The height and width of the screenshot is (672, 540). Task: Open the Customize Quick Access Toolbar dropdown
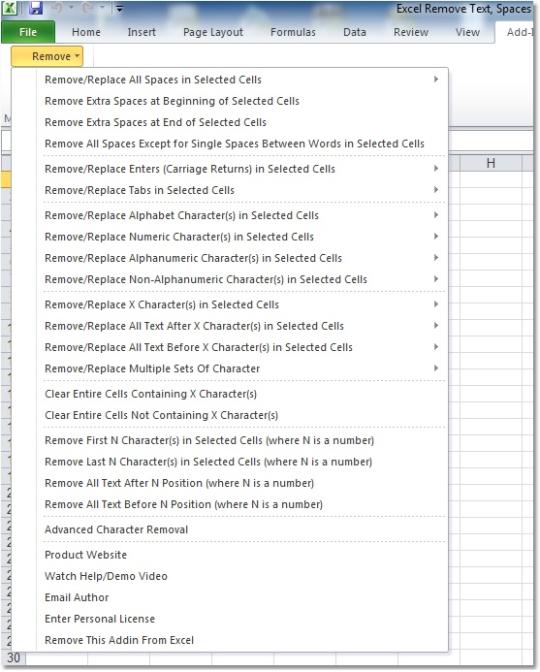pos(120,9)
